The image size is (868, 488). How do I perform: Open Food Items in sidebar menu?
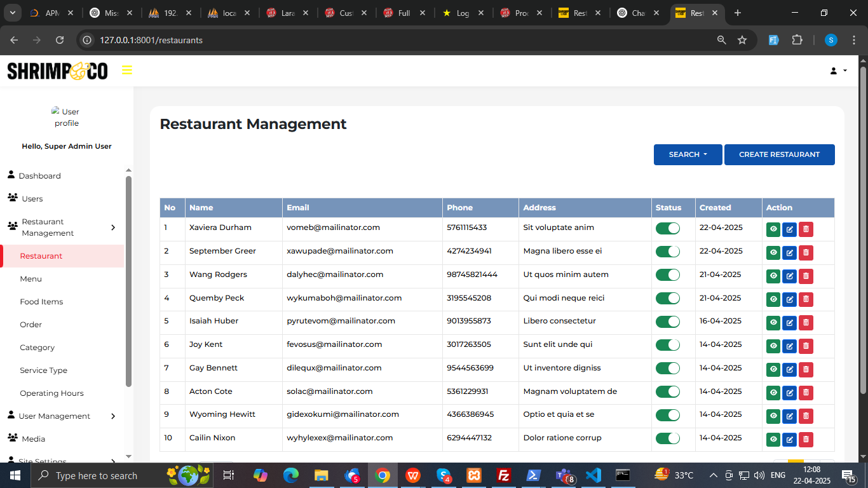click(41, 302)
